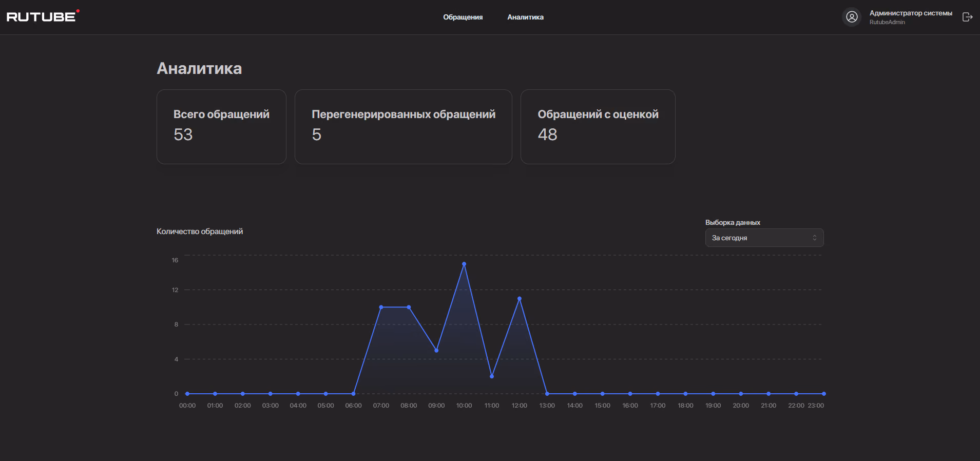Open the Выборка данных dropdown За сегодня
This screenshot has width=980, height=461.
[764, 238]
